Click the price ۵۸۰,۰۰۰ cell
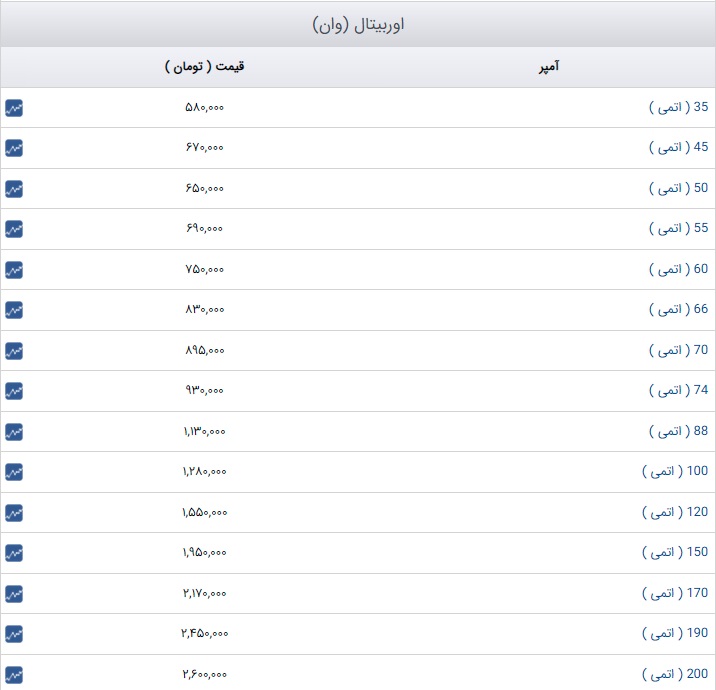The image size is (716, 690). click(x=205, y=107)
